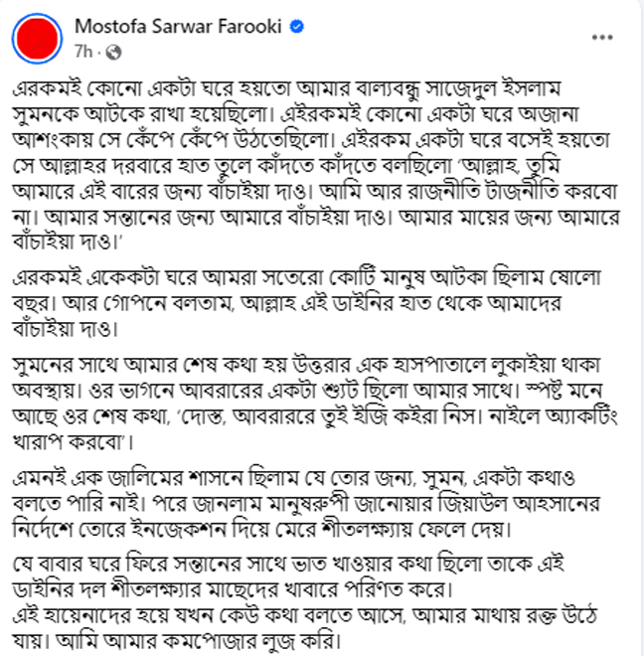Click the globe public-audience icon
Image resolution: width=644 pixels, height=656 pixels.
point(114,53)
